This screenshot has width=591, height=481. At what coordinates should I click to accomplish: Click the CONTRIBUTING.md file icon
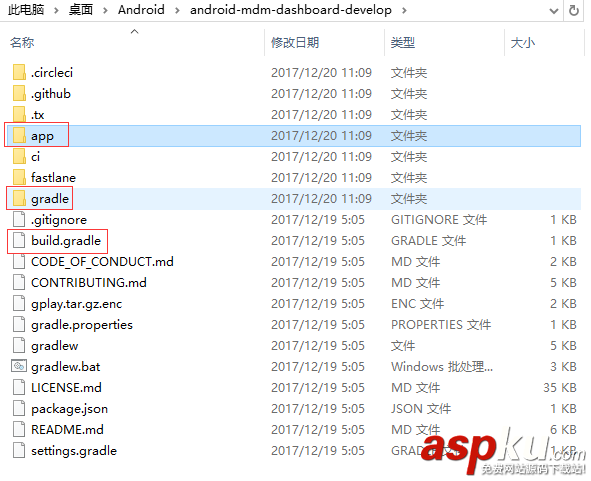19,283
